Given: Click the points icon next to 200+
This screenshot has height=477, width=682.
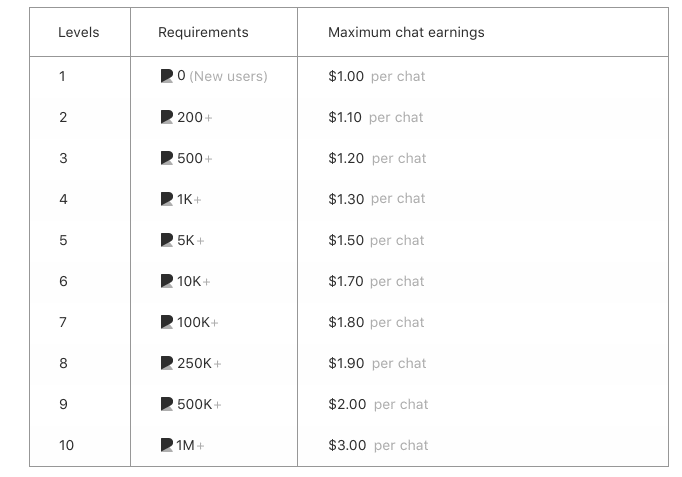Looking at the screenshot, I should click(x=167, y=117).
